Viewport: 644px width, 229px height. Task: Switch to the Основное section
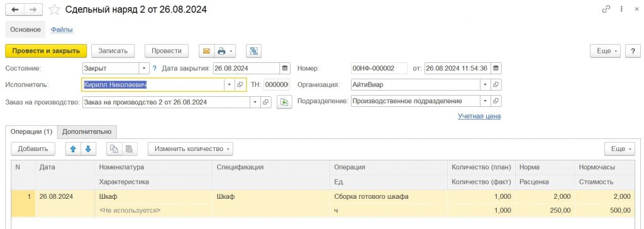coord(25,30)
